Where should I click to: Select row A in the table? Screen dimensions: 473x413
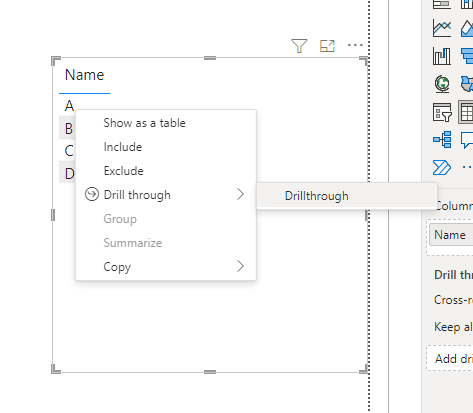[69, 106]
